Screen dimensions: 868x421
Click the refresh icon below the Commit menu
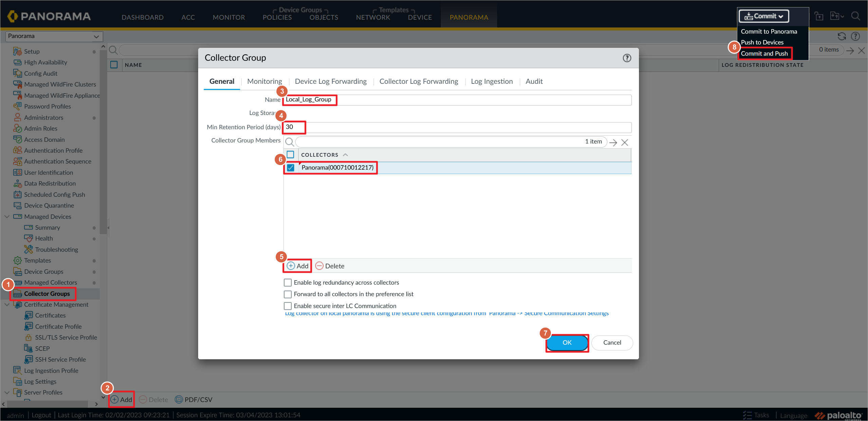(x=842, y=36)
